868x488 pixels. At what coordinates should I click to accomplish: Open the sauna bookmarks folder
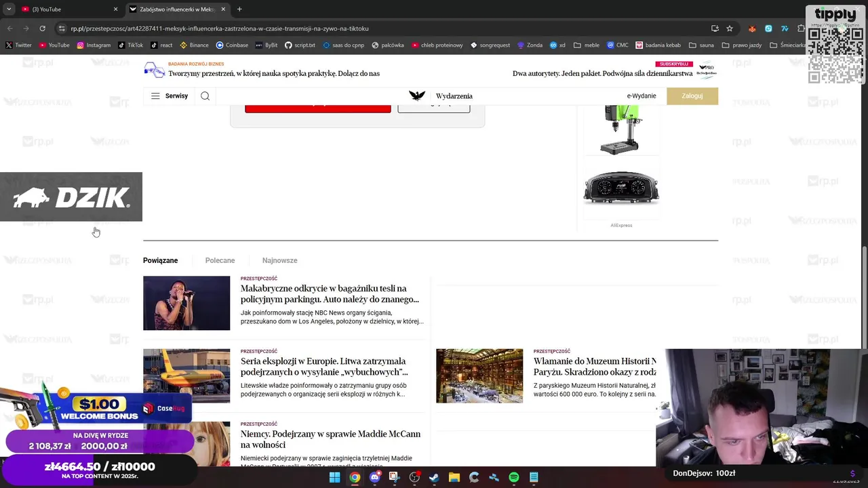(x=701, y=45)
